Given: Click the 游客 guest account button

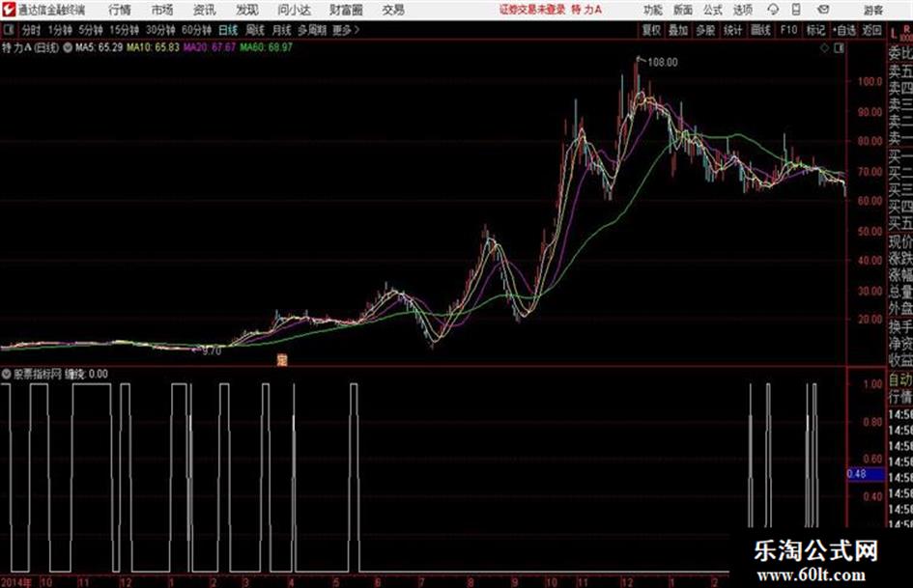Looking at the screenshot, I should tap(872, 10).
